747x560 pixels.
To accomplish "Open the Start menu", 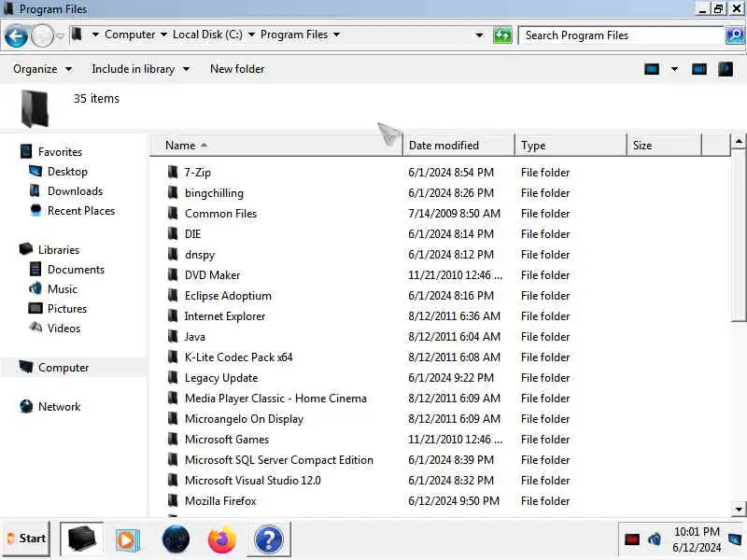I will [x=27, y=539].
